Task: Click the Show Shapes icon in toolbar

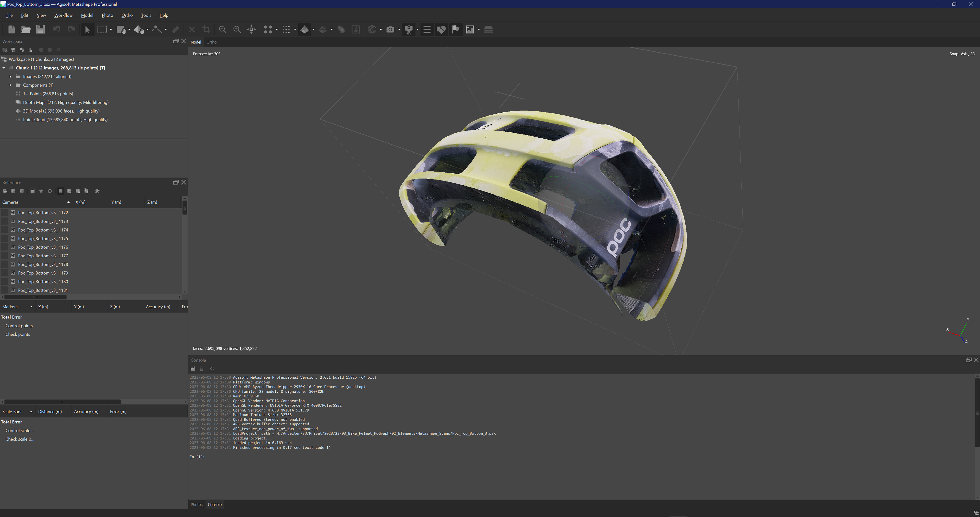Action: (x=441, y=29)
